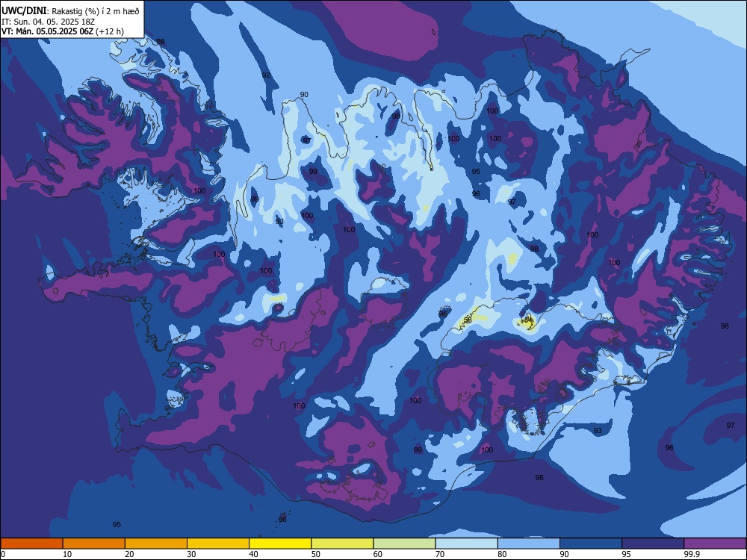The image size is (747, 560).
Task: Choose the golden 30–40 legend color block
Action: tap(218, 544)
